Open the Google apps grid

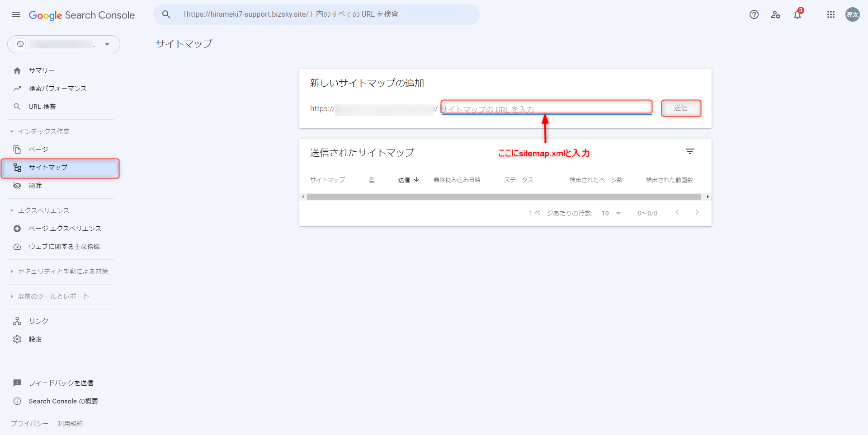[831, 14]
